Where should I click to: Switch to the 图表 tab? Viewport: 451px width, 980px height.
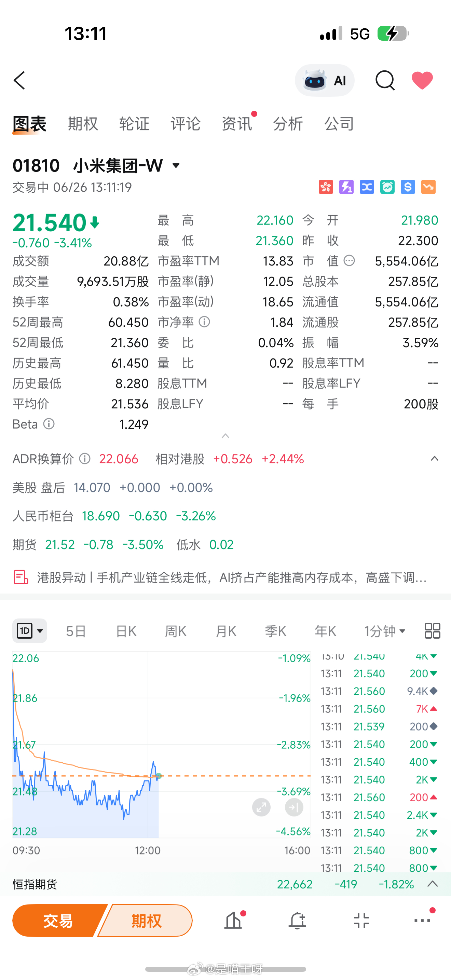pyautogui.click(x=29, y=124)
